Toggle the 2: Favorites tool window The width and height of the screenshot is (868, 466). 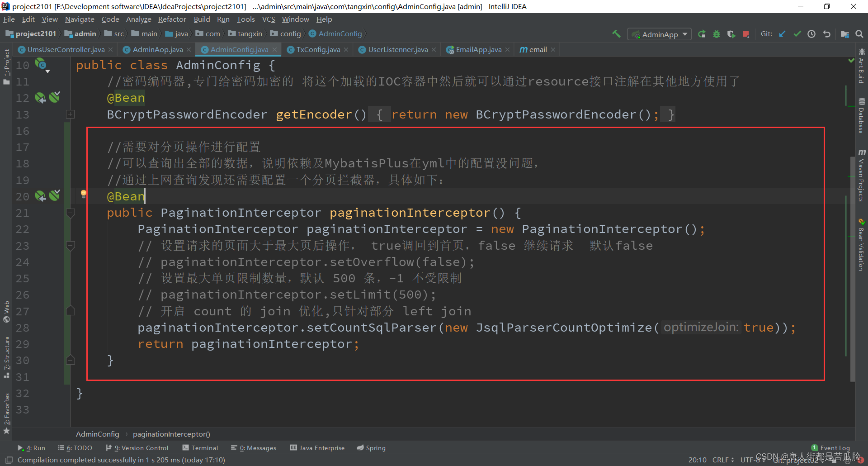tap(6, 413)
